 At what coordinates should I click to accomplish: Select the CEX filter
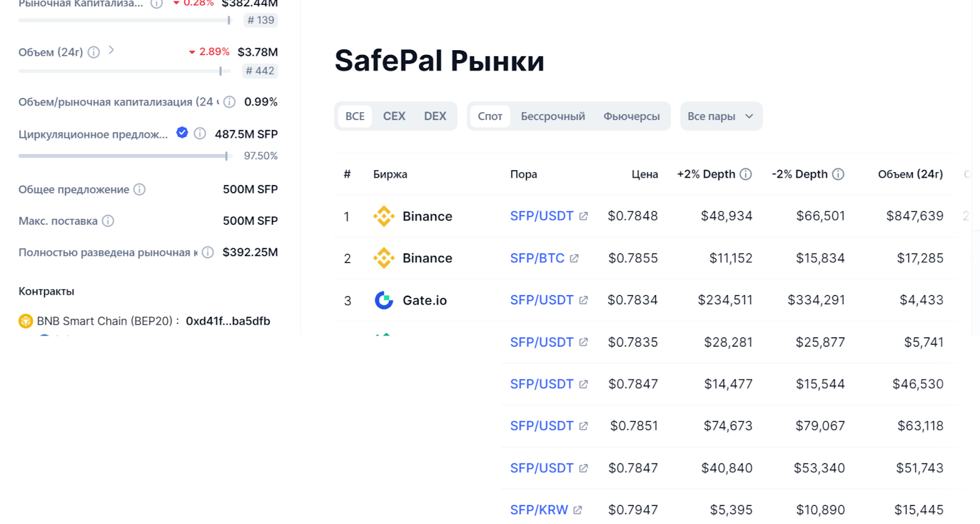coord(394,116)
